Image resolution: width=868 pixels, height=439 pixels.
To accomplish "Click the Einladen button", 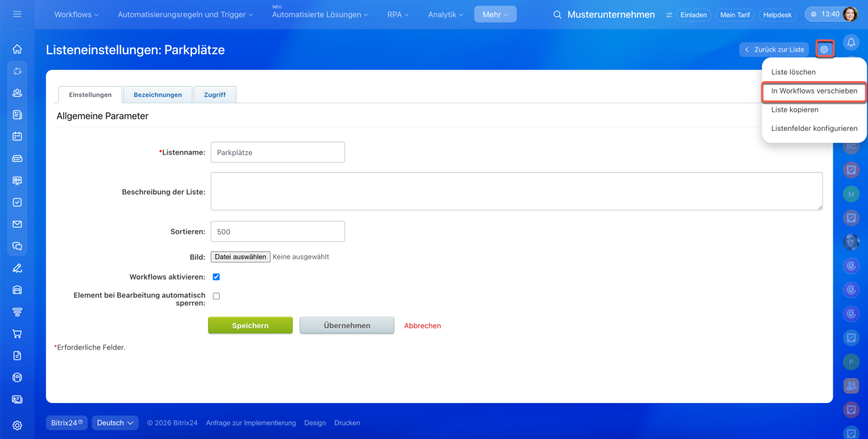I will pos(693,15).
